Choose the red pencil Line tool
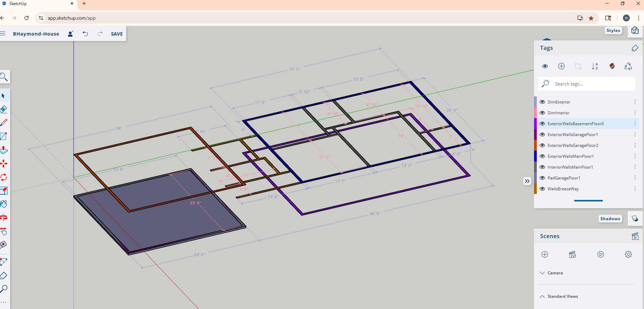Screen dimensions: 644x309 pos(4,123)
